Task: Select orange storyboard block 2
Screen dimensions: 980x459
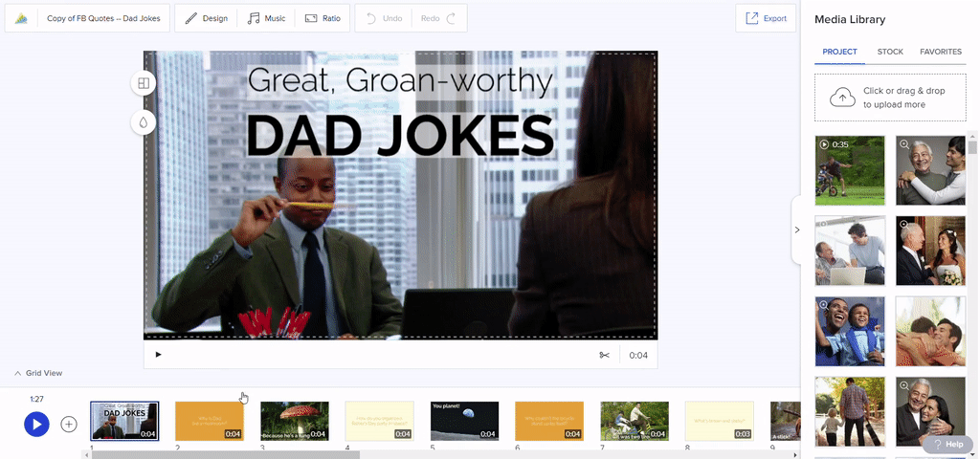Action: pyautogui.click(x=210, y=421)
